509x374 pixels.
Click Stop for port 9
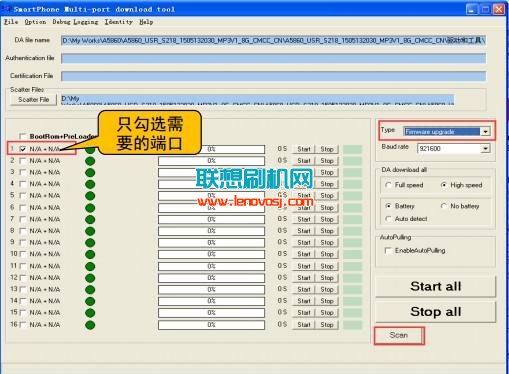pyautogui.click(x=327, y=243)
